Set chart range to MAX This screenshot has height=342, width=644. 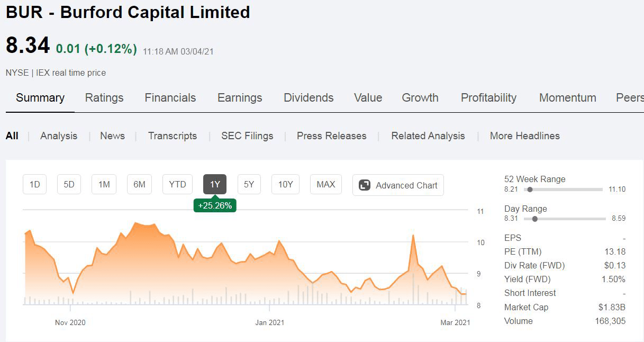point(325,184)
